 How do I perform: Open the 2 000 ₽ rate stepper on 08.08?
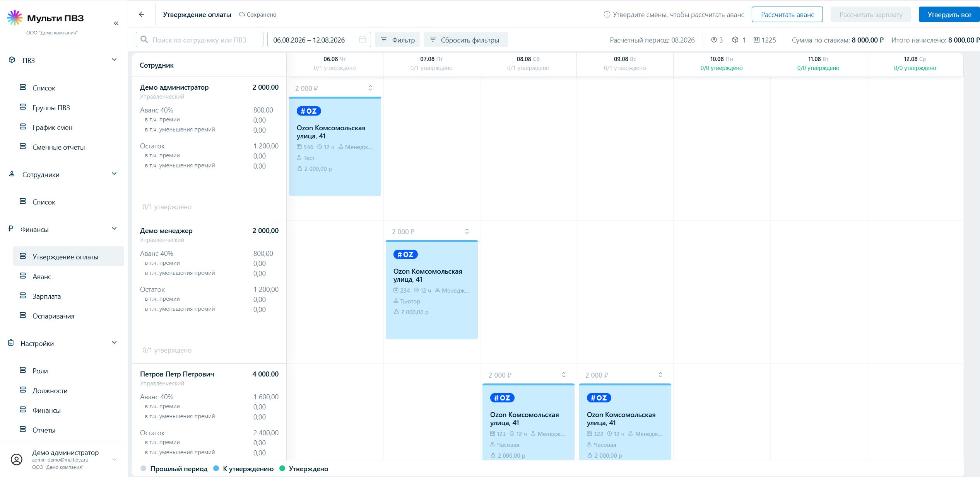coord(564,375)
